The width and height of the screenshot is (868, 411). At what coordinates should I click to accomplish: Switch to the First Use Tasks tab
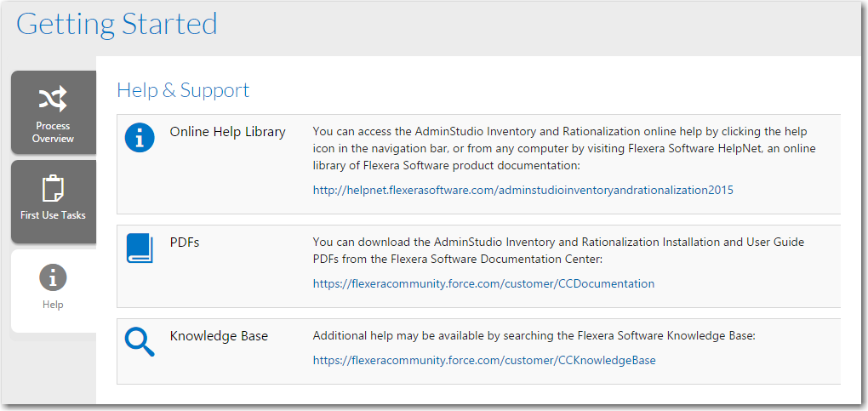coord(54,202)
